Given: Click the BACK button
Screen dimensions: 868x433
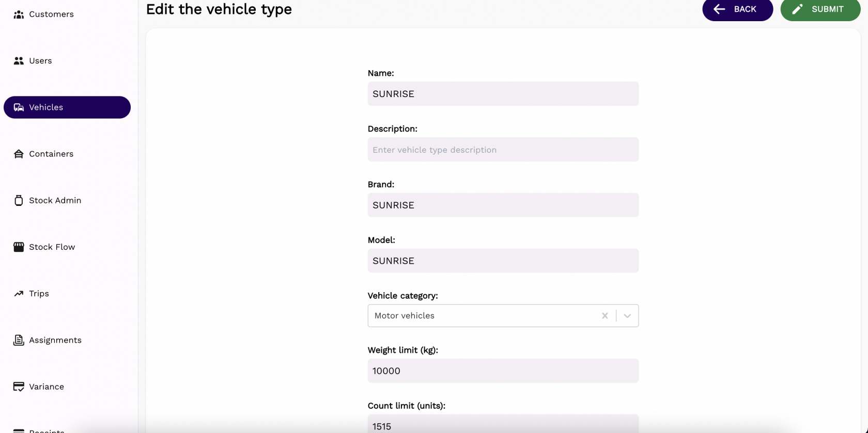Looking at the screenshot, I should (x=737, y=9).
